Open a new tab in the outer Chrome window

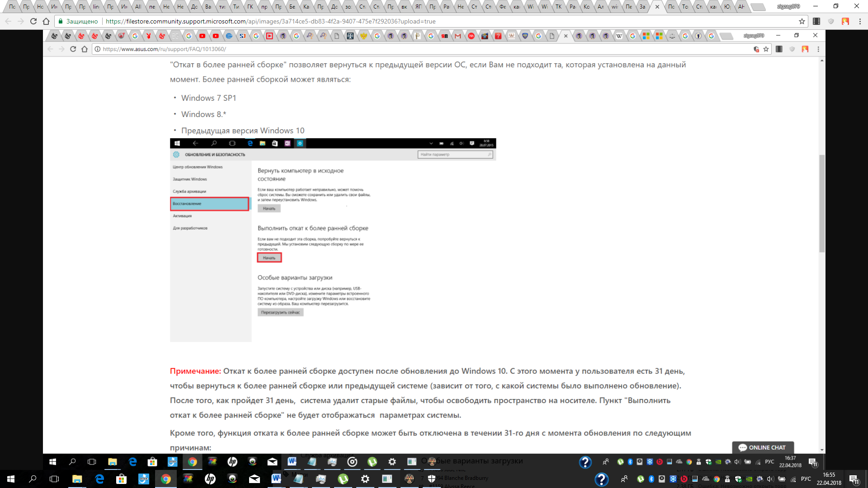(x=757, y=7)
